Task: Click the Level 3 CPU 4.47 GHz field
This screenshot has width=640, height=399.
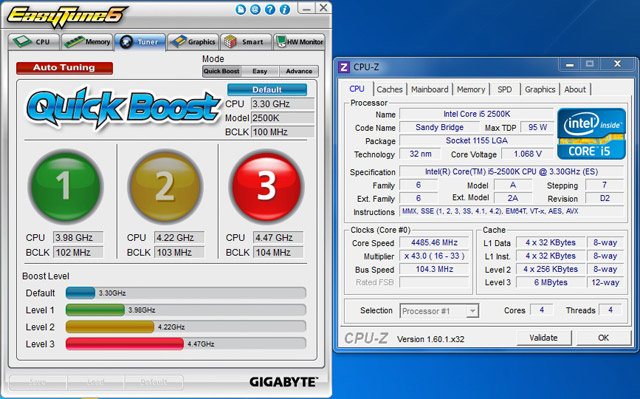Action: pyautogui.click(x=278, y=237)
